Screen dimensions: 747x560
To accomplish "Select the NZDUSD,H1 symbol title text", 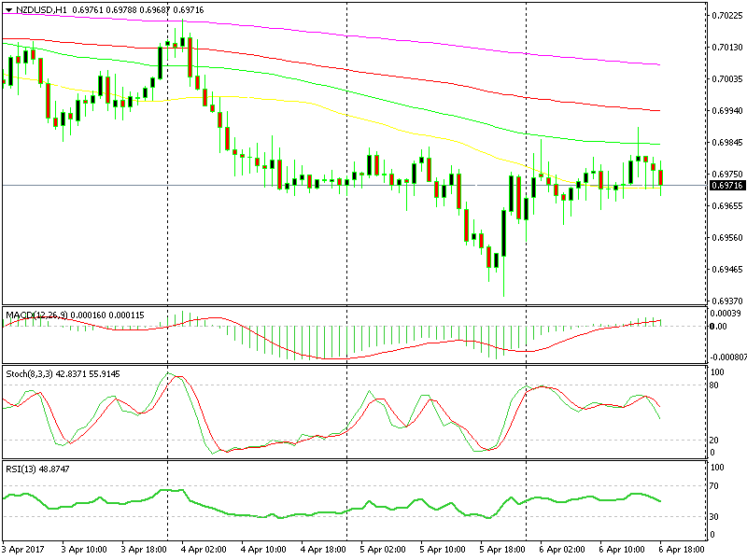I will (41, 10).
